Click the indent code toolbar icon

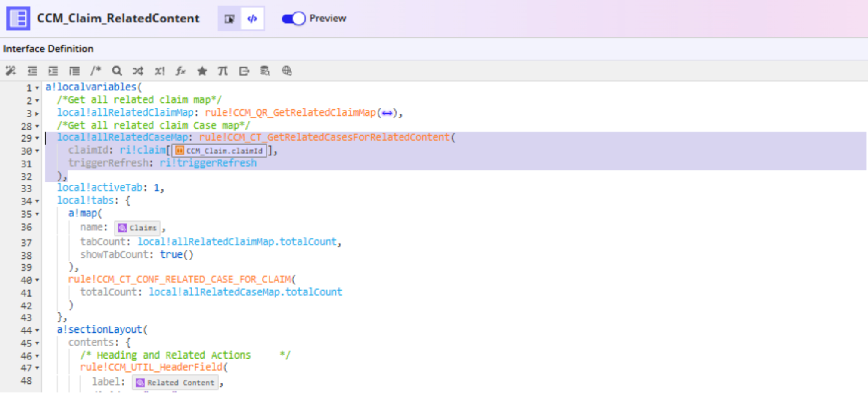tap(53, 71)
